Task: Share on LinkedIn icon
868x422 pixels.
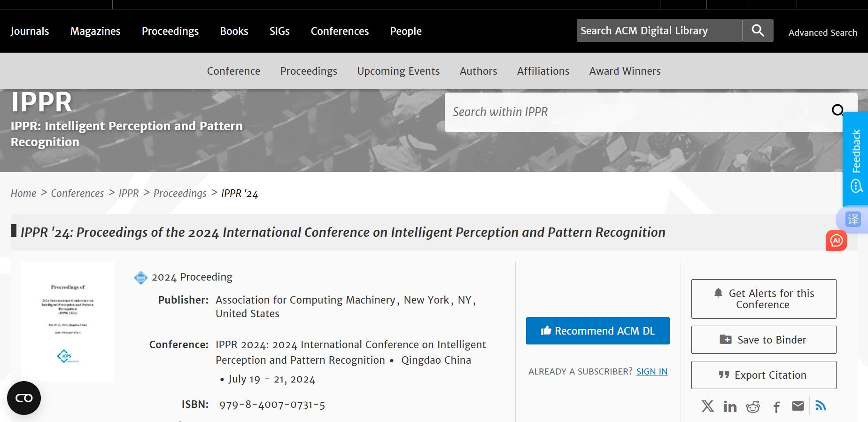Action: pyautogui.click(x=730, y=406)
